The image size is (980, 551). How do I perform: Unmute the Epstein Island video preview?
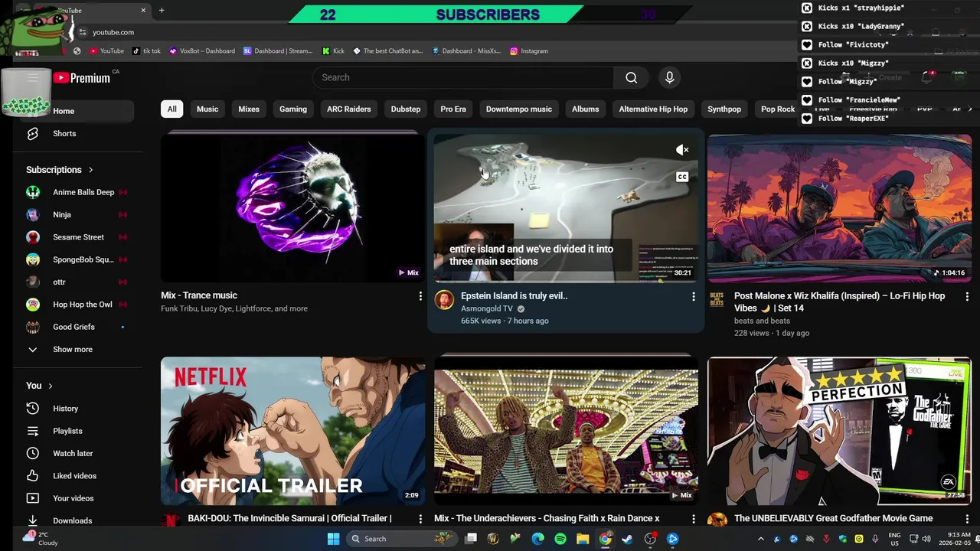click(x=681, y=150)
